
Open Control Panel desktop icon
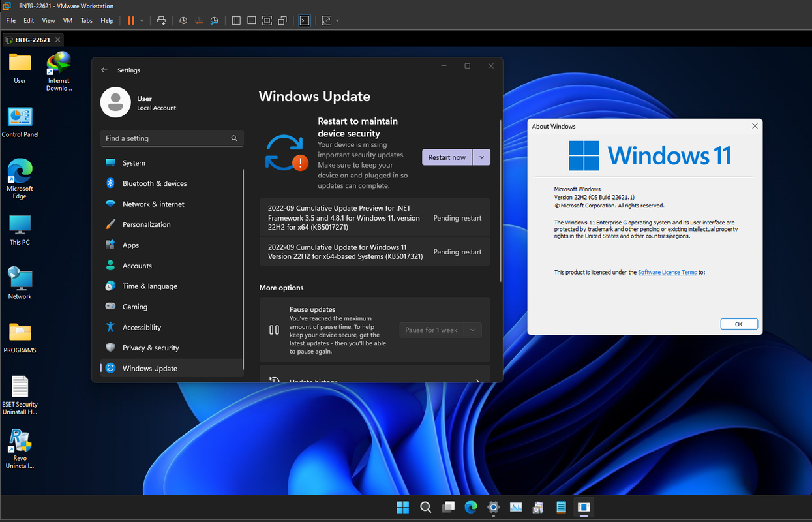click(x=20, y=123)
